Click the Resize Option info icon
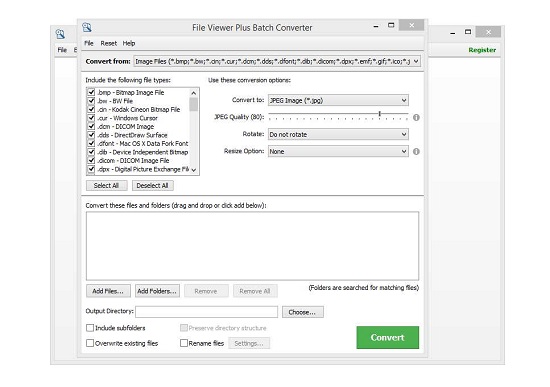This screenshot has width=550, height=387. (416, 152)
